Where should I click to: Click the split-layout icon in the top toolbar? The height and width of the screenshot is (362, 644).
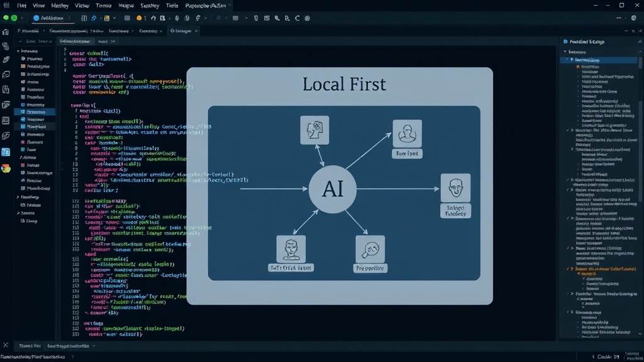point(84,18)
